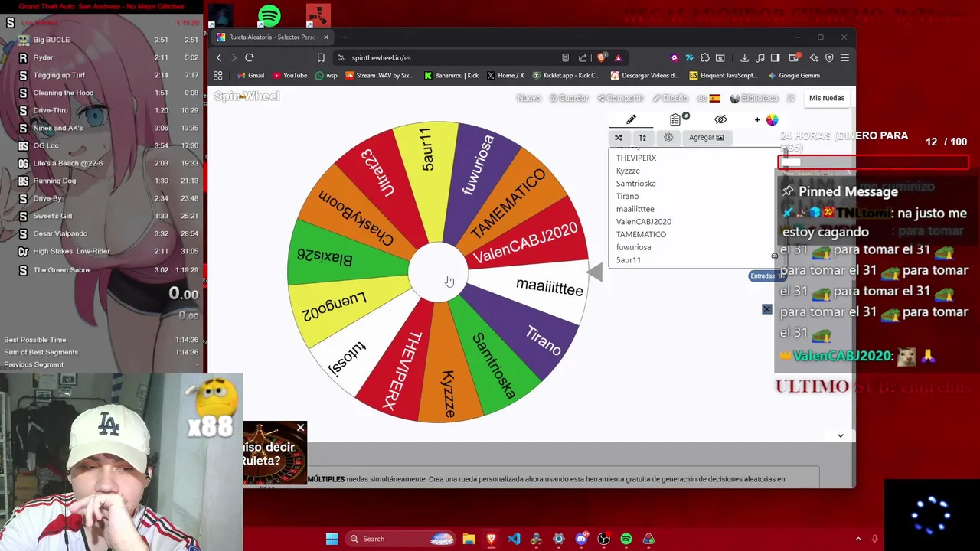Close the Ruleta Aleatoria tab

click(325, 37)
